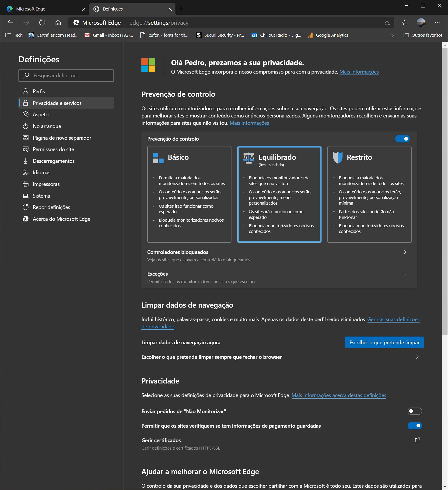448x490 pixels.
Task: Open Idiomas settings section
Action: point(66,173)
